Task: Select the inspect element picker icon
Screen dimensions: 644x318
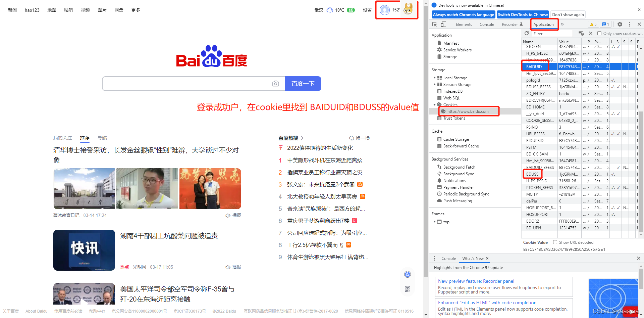Action: coord(435,24)
